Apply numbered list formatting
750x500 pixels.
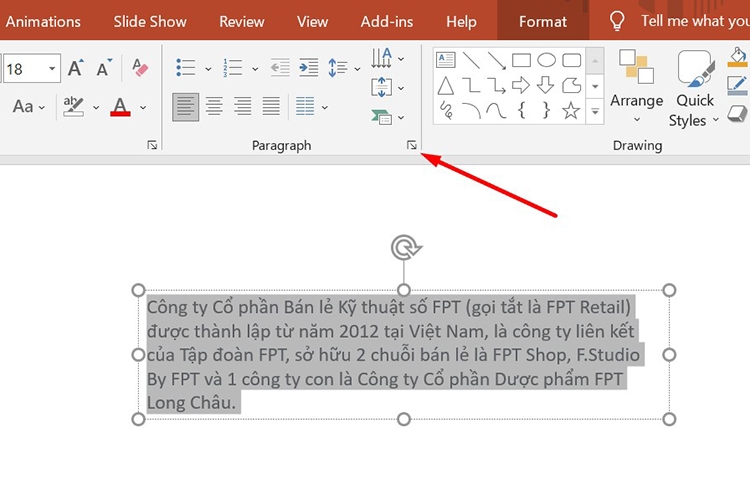pyautogui.click(x=232, y=67)
